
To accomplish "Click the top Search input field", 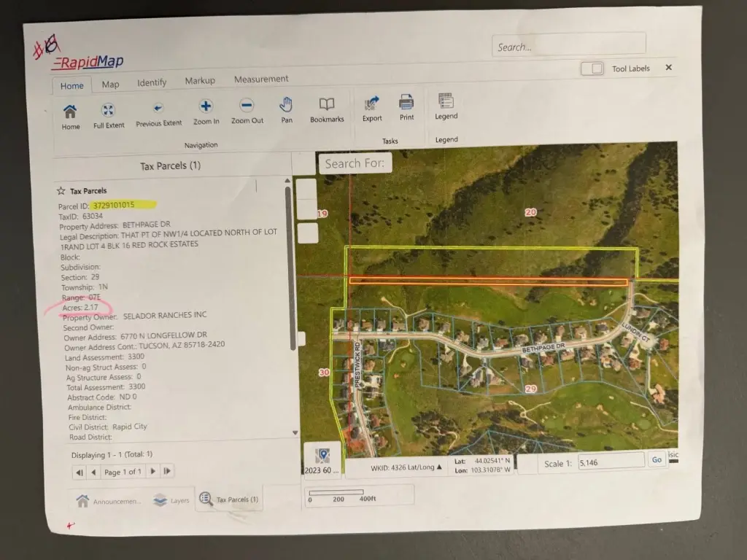I will coord(568,47).
